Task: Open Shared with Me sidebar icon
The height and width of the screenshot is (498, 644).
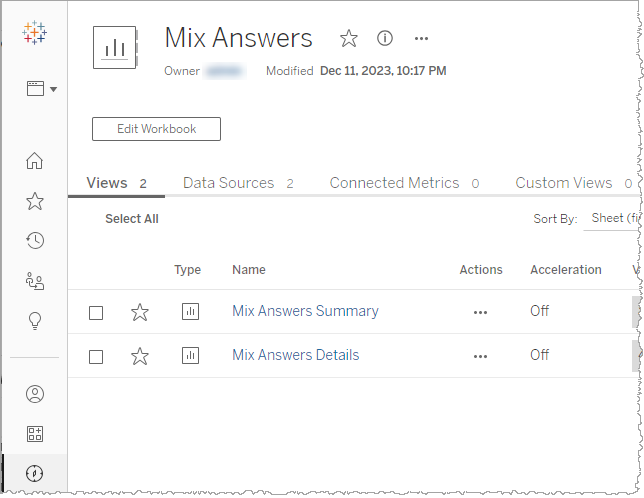Action: tap(34, 281)
